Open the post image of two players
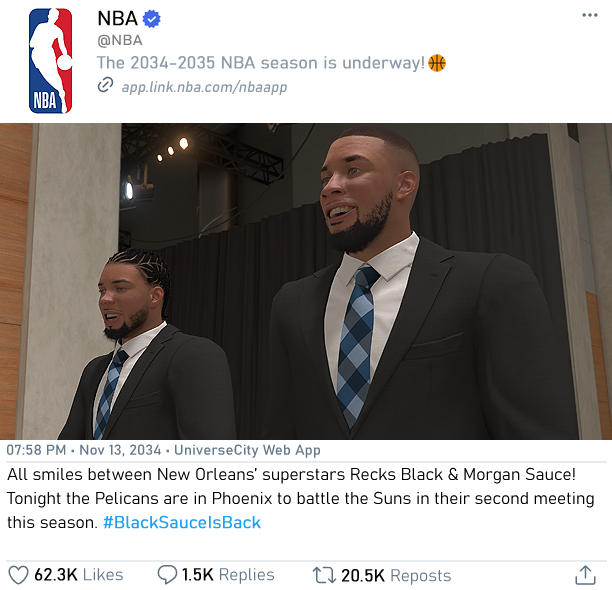The height and width of the screenshot is (590, 612). (x=306, y=281)
